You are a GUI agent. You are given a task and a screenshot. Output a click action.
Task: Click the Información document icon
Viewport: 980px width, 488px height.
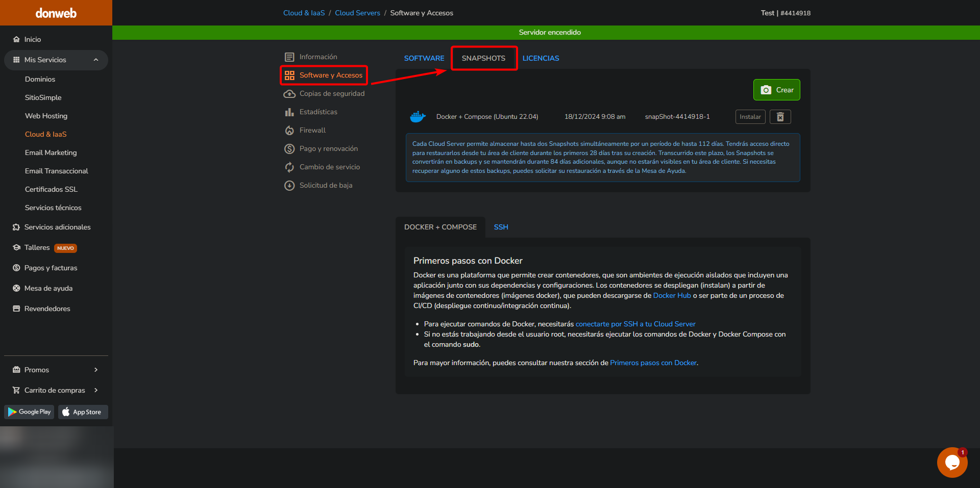(x=289, y=57)
